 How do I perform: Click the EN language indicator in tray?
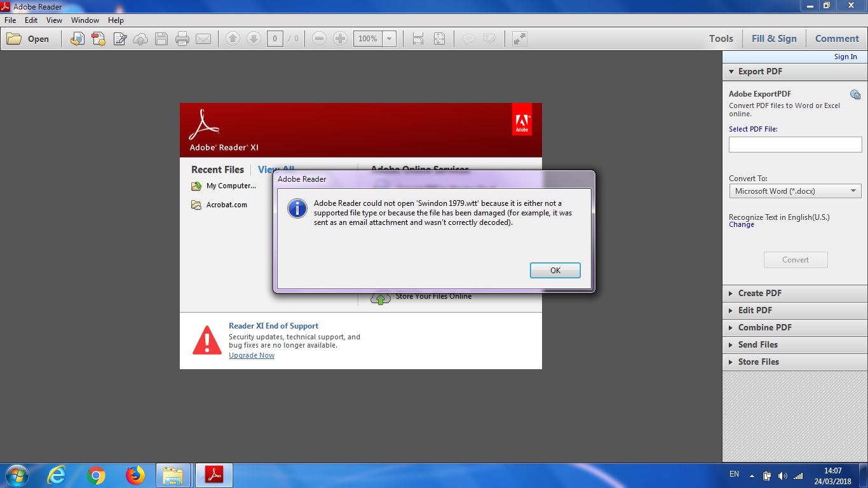pyautogui.click(x=734, y=475)
